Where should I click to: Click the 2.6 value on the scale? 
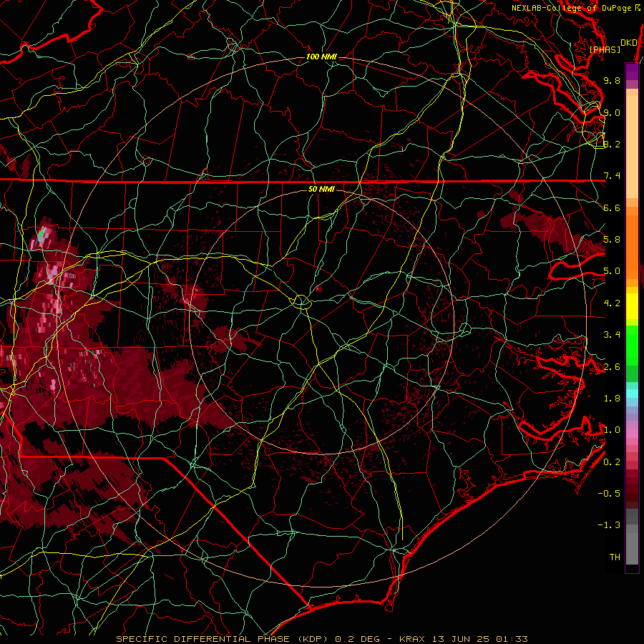pos(612,367)
